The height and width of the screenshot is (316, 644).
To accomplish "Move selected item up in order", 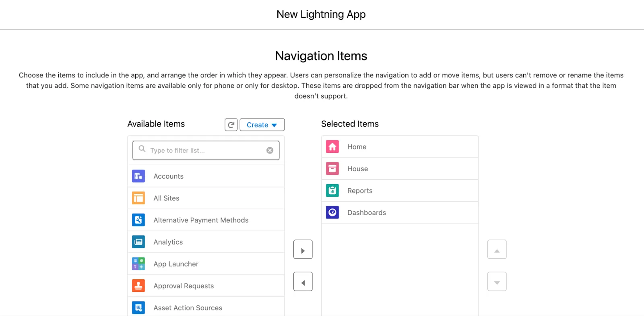I will tap(496, 249).
